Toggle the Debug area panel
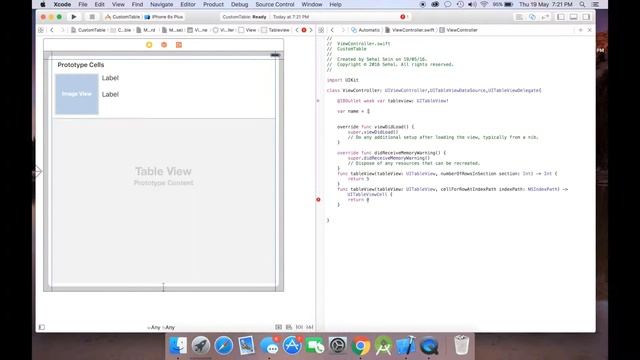The image size is (640, 360). coord(573,17)
